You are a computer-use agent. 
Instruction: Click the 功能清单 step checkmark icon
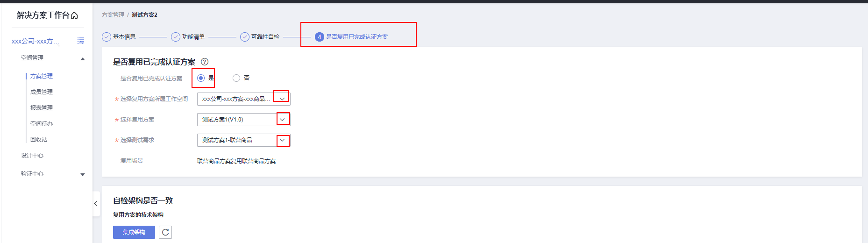coord(176,37)
